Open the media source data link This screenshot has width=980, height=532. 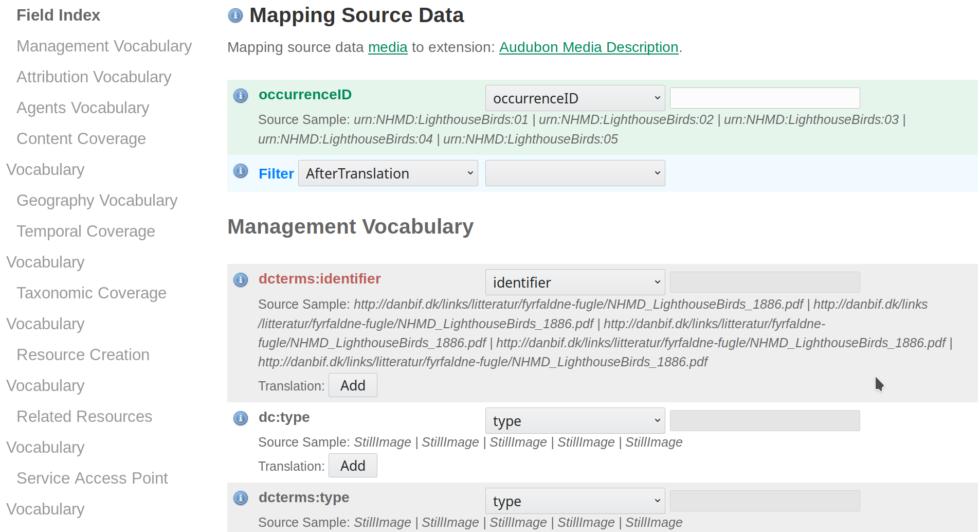click(388, 47)
